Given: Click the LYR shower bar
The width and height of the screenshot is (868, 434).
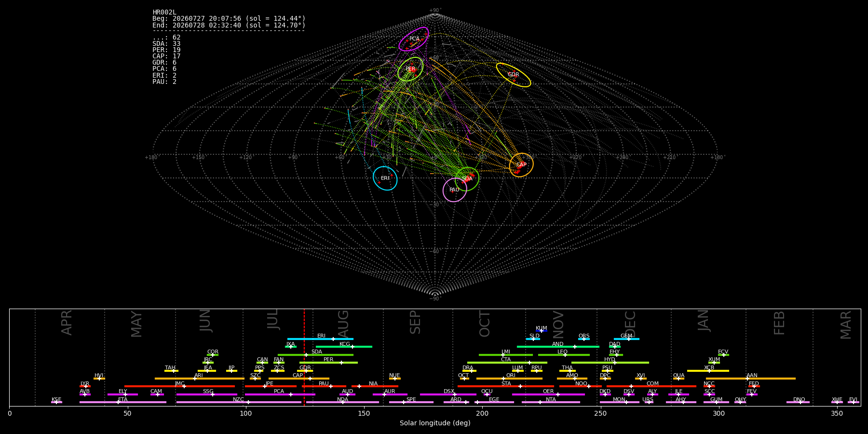Looking at the screenshot, I should coord(85,386).
